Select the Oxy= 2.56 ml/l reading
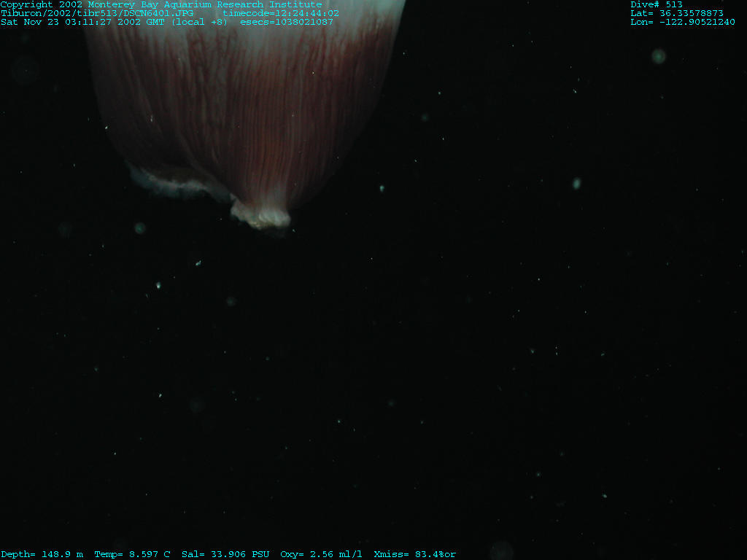This screenshot has height=560, width=747. click(322, 554)
